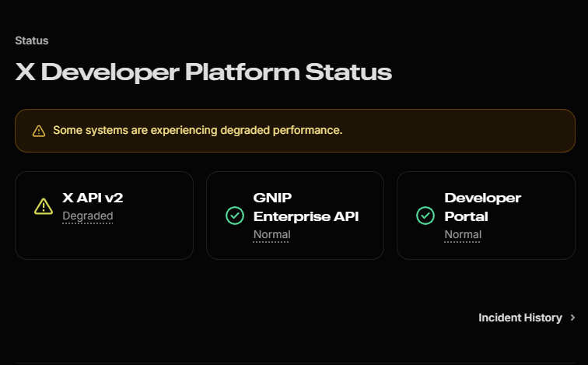Select the Developer Portal card title
588x365 pixels.
coord(483,207)
